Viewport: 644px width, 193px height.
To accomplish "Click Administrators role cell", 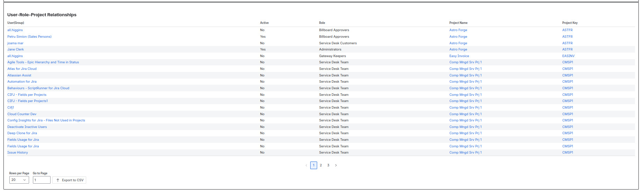I will (330, 49).
